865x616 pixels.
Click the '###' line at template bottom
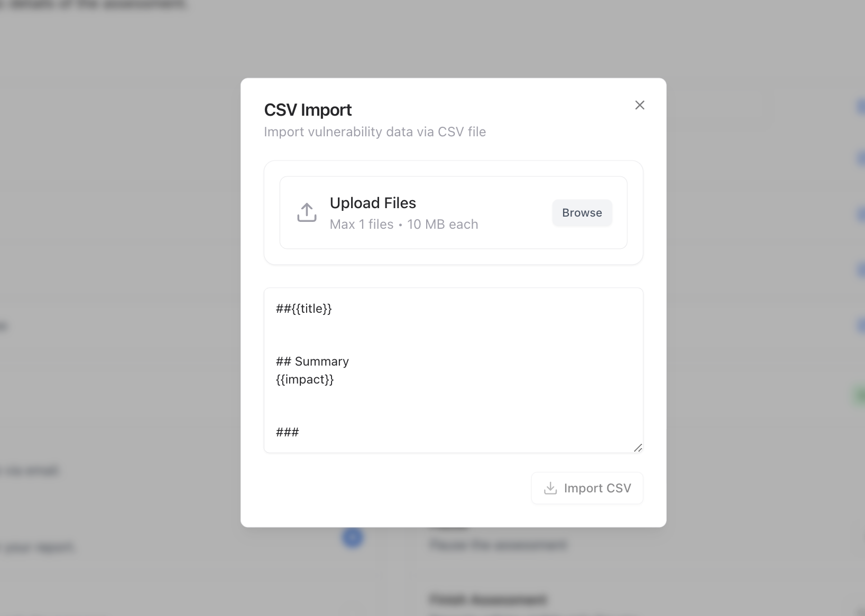287,432
